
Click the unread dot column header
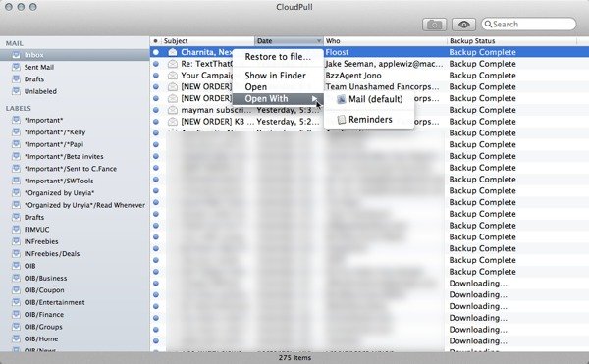pyautogui.click(x=155, y=41)
